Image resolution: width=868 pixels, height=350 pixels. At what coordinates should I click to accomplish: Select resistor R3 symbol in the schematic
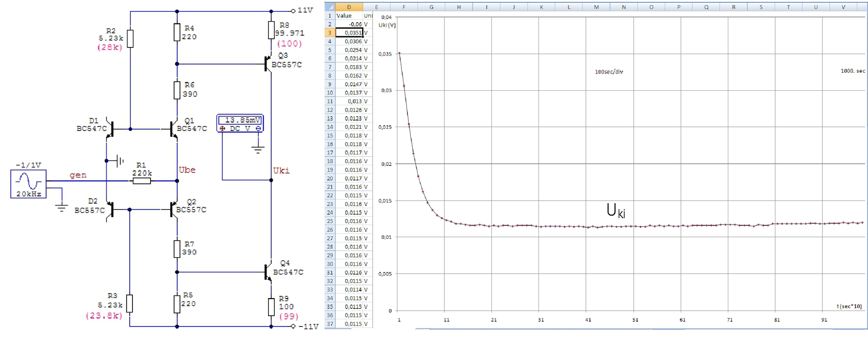pyautogui.click(x=130, y=303)
